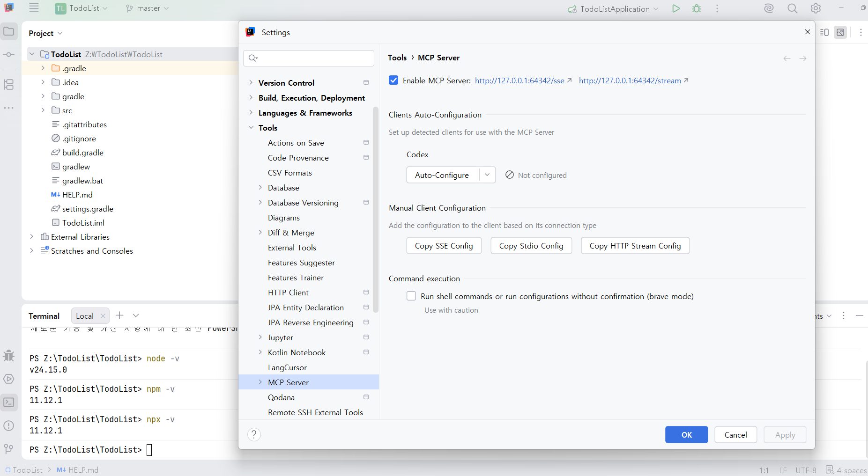Show more tool windows ellipsis
868x476 pixels.
(9, 108)
